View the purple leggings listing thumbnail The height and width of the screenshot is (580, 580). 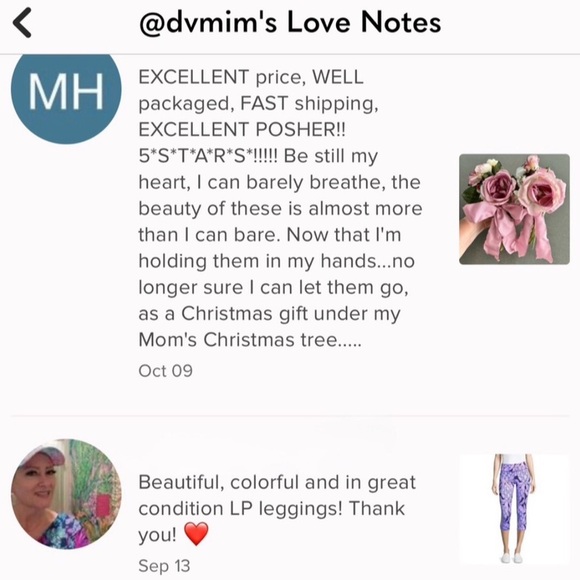(x=515, y=509)
